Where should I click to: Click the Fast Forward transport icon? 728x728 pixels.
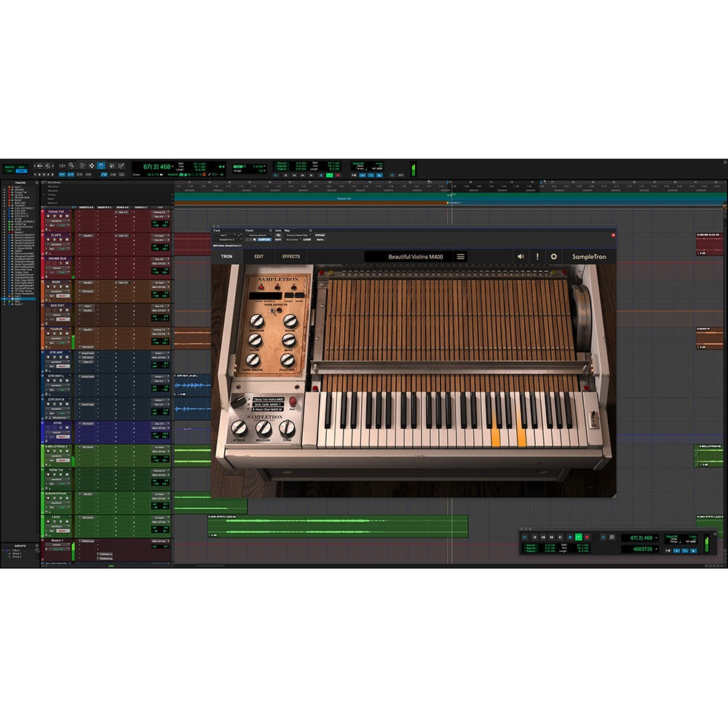point(551,537)
